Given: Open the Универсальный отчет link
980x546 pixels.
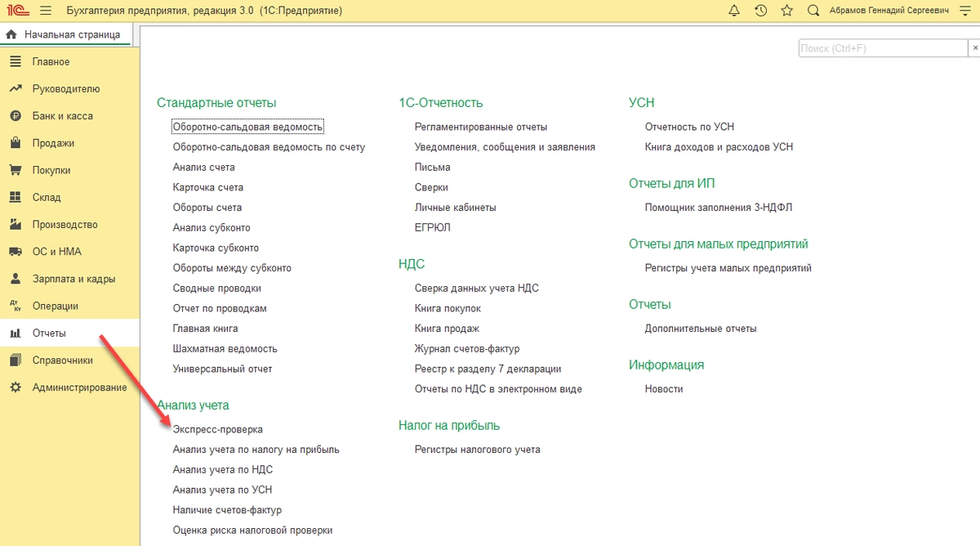Looking at the screenshot, I should 222,369.
